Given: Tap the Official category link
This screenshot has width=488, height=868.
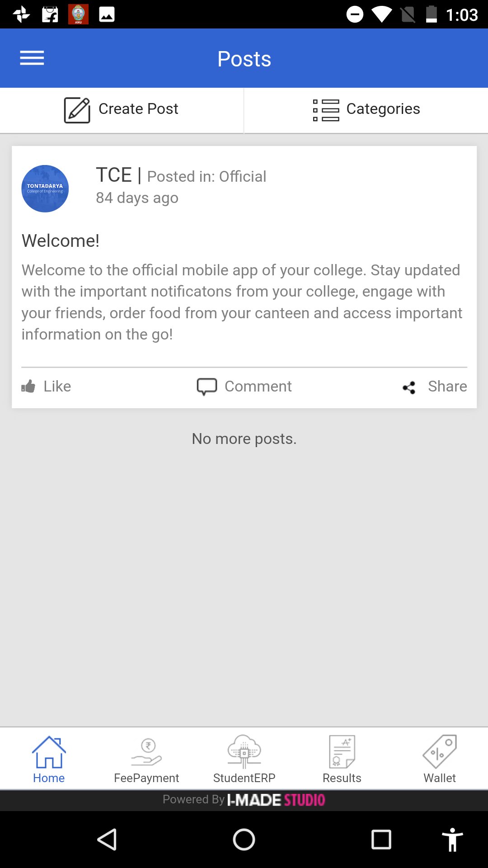Looking at the screenshot, I should [x=243, y=176].
